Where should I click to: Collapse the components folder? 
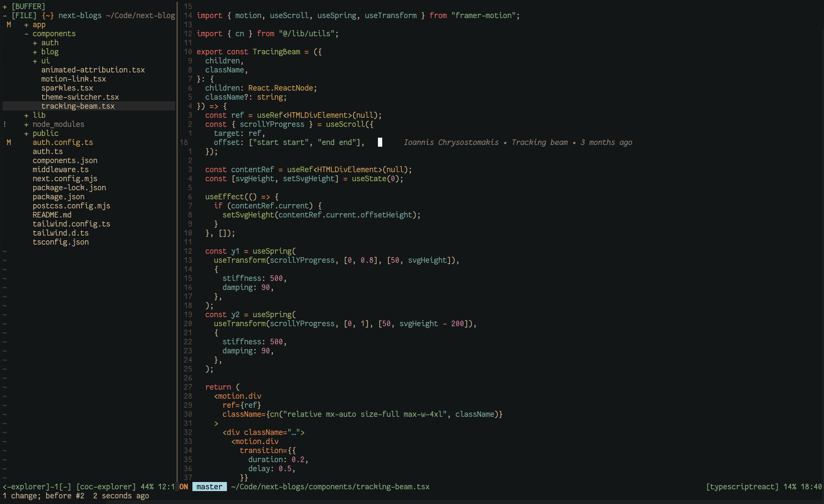26,34
